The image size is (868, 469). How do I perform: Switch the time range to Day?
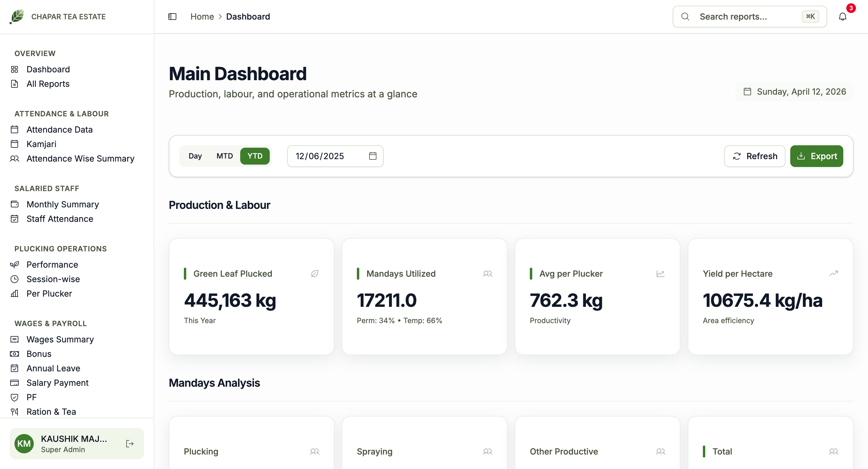click(x=195, y=156)
